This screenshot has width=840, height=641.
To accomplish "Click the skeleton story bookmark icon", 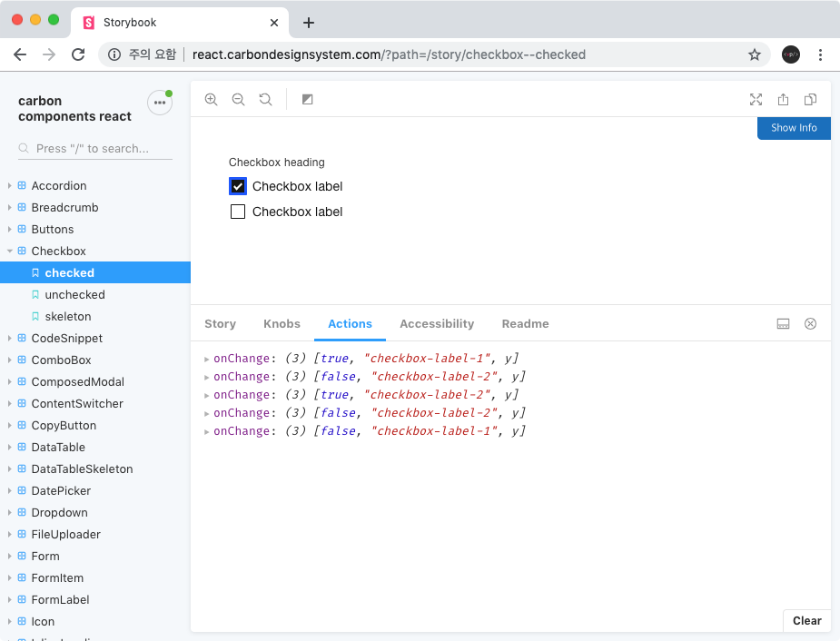I will pos(35,317).
